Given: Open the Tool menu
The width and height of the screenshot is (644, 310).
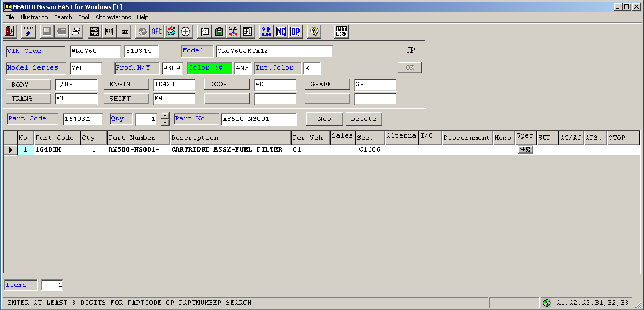Looking at the screenshot, I should coord(83,17).
